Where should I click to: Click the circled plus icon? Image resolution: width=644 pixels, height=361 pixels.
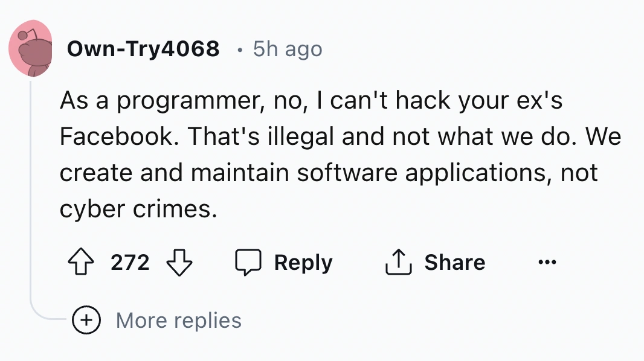point(86,320)
